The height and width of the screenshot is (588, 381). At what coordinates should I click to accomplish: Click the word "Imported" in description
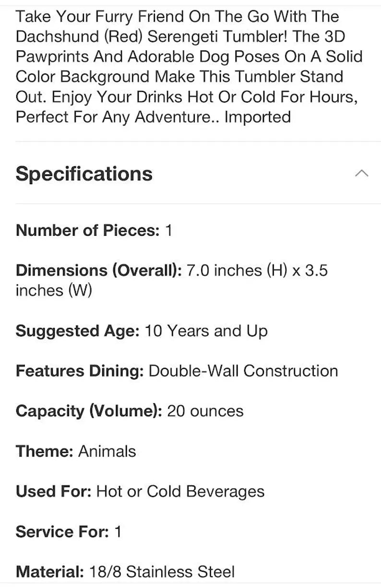258,117
